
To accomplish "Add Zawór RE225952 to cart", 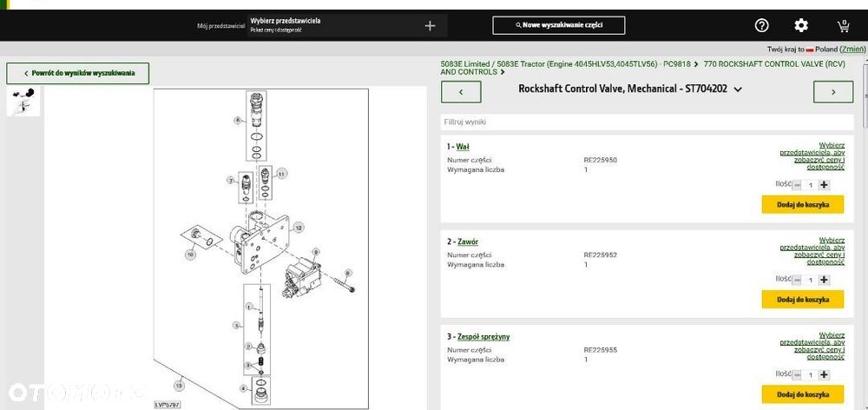I will click(x=803, y=299).
